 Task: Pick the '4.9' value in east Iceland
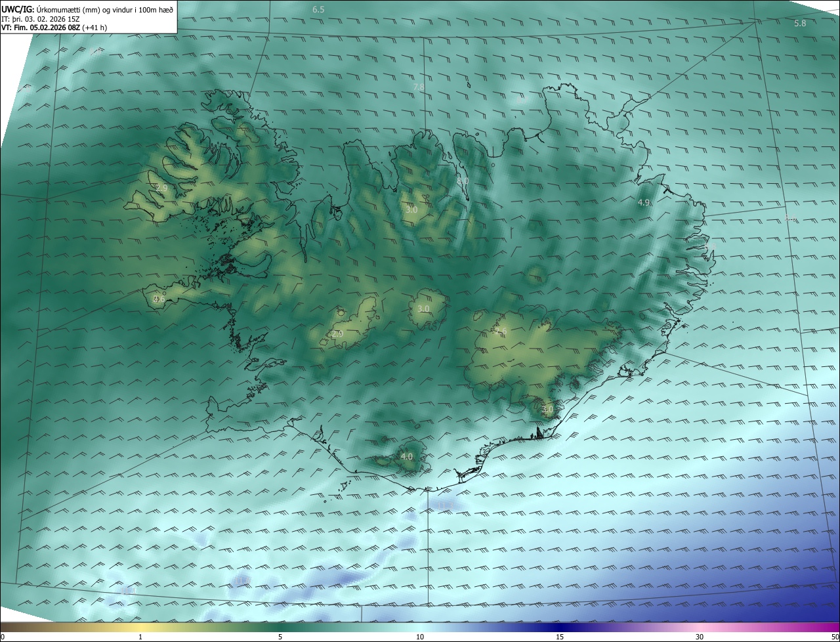[644, 203]
